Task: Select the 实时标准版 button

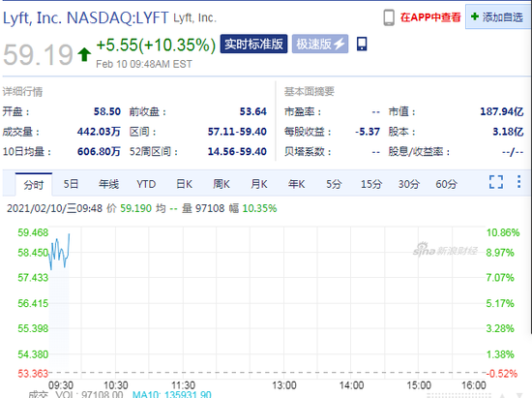Action: [253, 44]
